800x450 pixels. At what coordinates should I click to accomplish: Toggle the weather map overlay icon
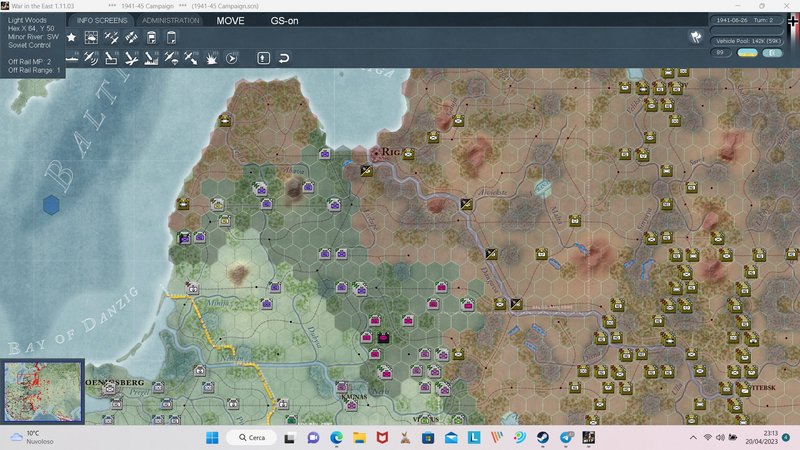click(x=91, y=37)
